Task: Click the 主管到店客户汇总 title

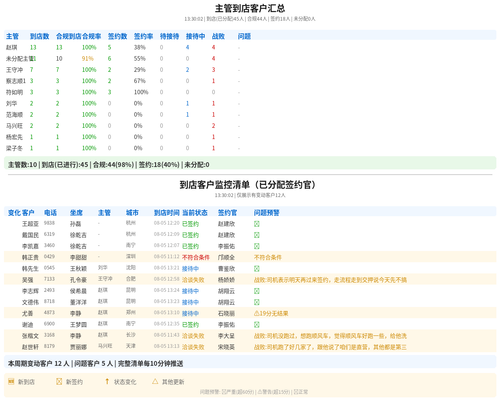Action: tap(250, 8)
